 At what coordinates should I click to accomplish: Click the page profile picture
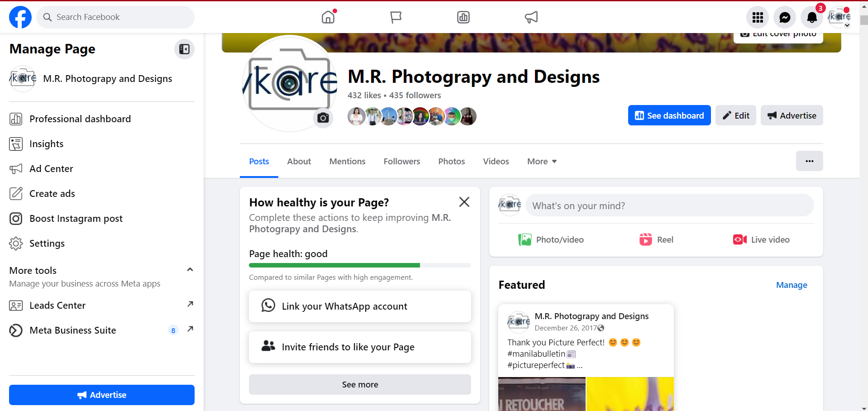pyautogui.click(x=290, y=84)
